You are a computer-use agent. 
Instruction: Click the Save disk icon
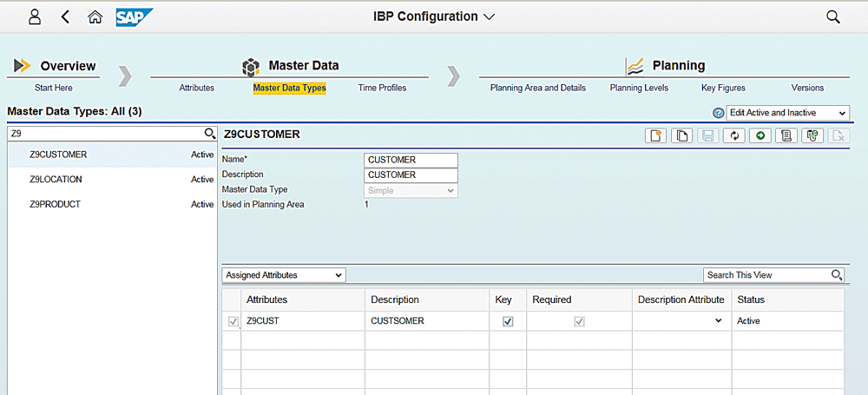tap(707, 135)
